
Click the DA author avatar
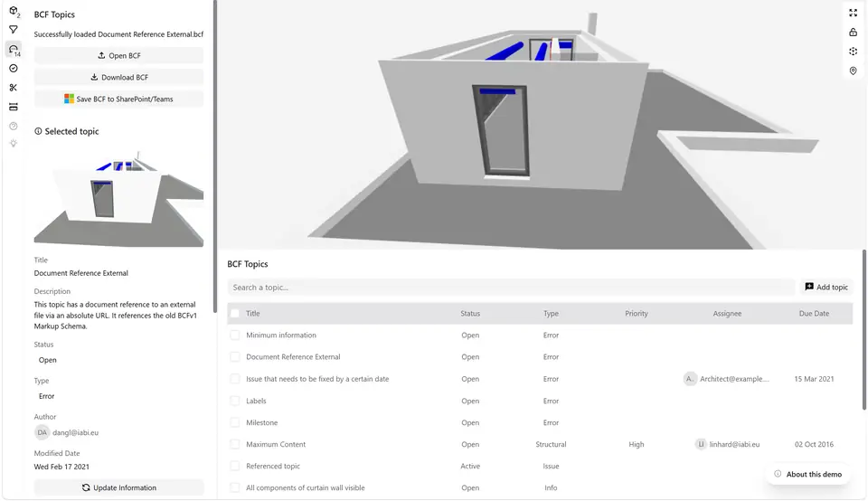(42, 432)
